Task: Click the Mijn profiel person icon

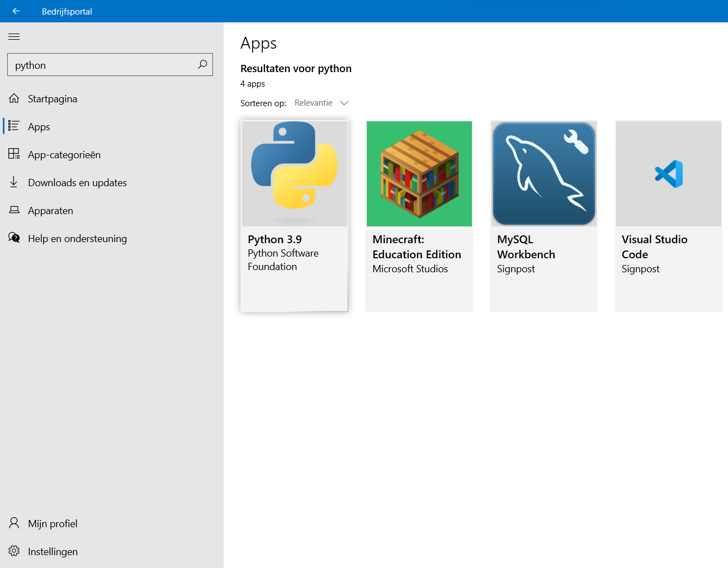Action: coord(14,523)
